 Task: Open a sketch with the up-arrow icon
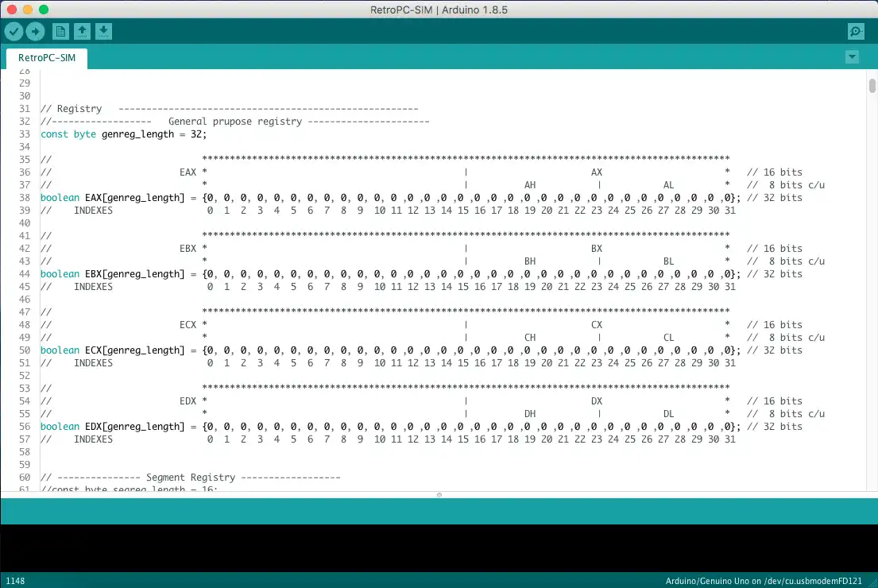(x=82, y=31)
